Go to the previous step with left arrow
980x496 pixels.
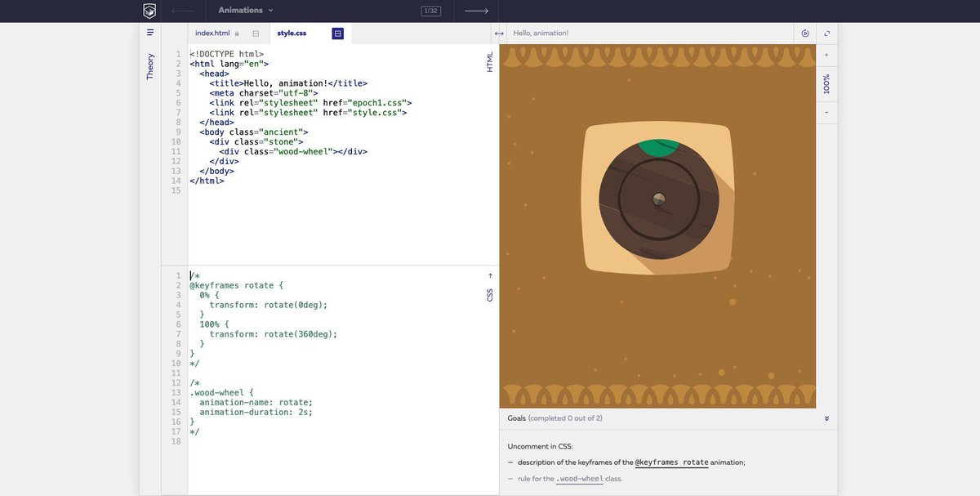(183, 11)
